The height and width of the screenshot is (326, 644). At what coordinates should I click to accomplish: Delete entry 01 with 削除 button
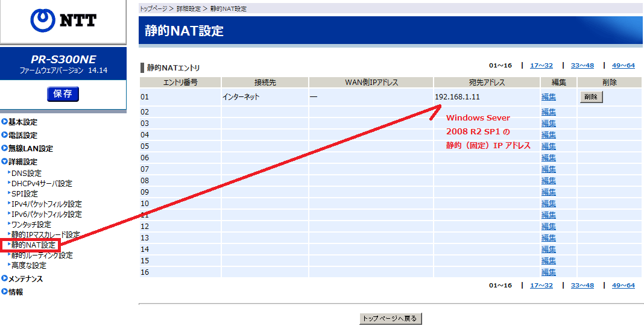click(x=591, y=97)
